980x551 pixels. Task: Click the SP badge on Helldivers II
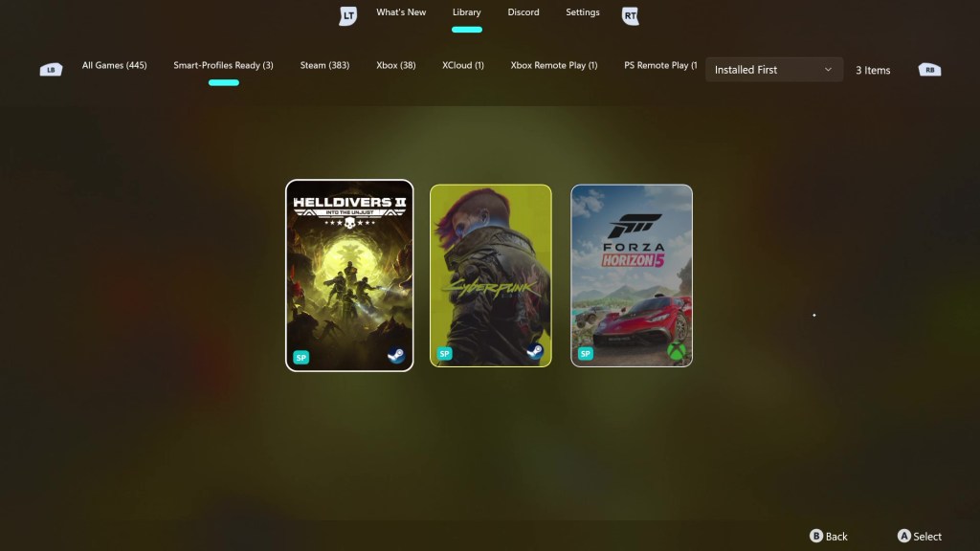pos(301,355)
